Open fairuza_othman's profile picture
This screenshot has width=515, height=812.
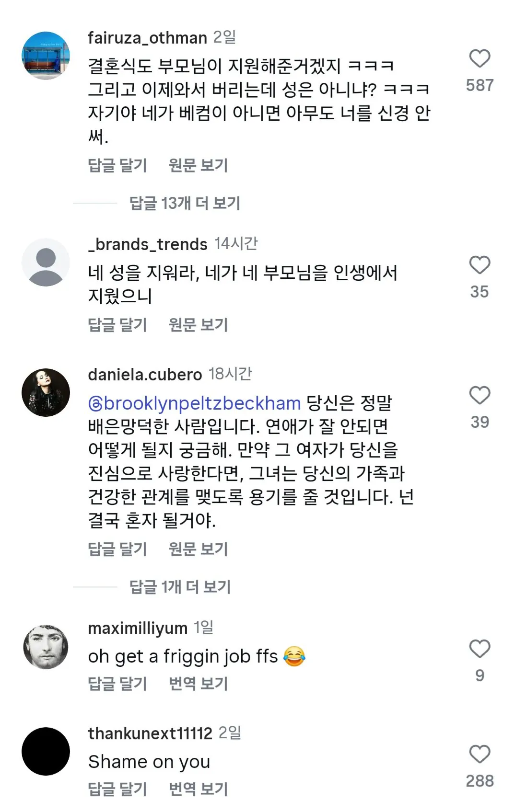point(46,56)
